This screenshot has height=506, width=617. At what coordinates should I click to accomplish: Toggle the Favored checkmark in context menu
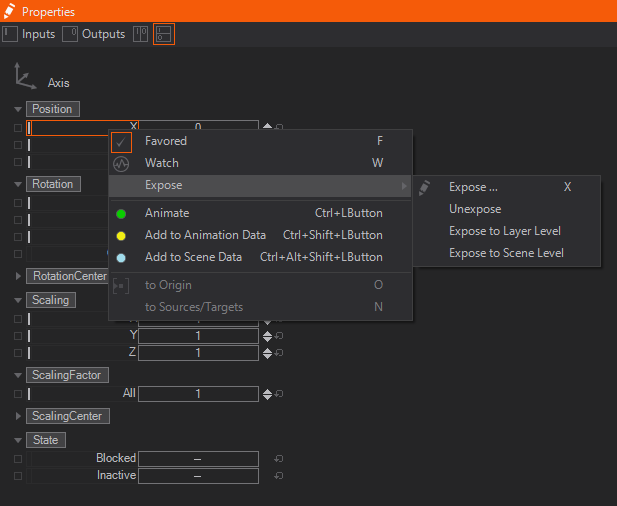click(121, 142)
